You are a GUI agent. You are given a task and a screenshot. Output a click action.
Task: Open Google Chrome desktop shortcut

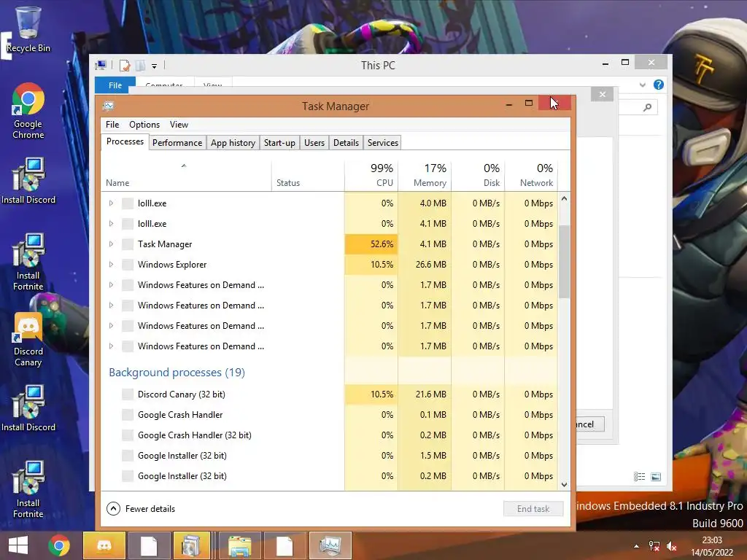[28, 111]
